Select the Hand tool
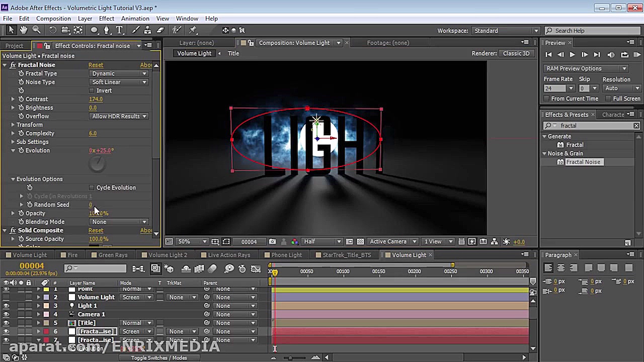 pyautogui.click(x=24, y=30)
